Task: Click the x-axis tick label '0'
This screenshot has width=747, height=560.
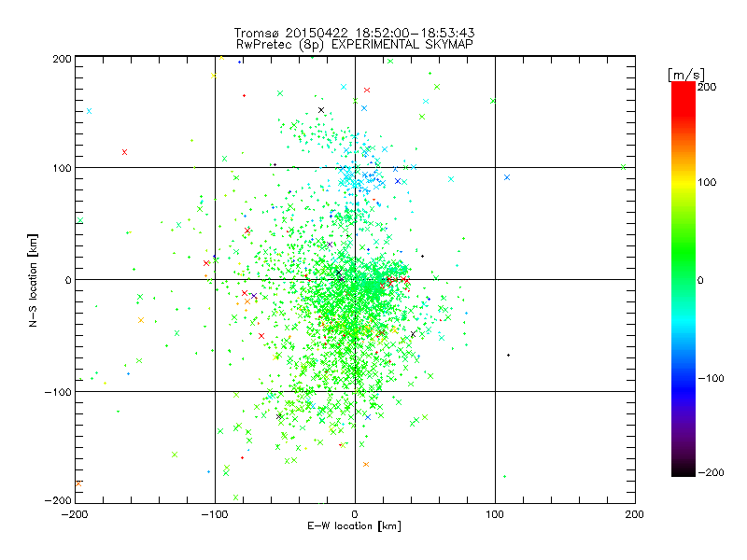Action: click(x=355, y=514)
